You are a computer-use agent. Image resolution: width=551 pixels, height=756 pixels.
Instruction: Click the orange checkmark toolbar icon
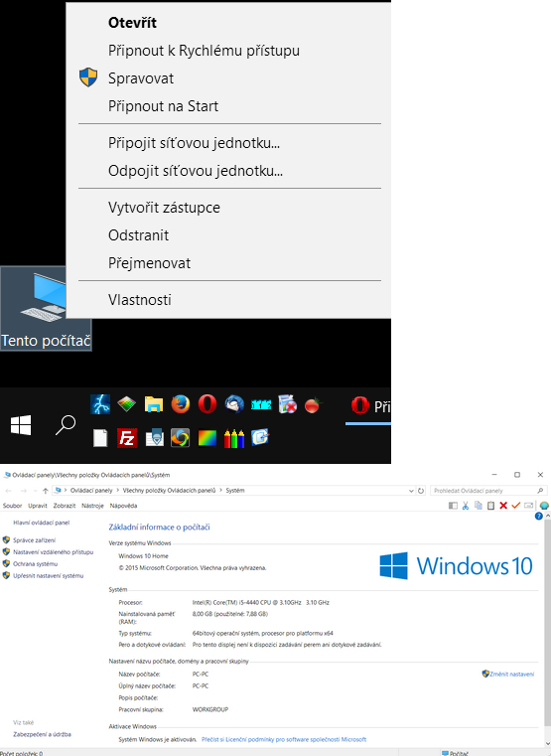point(516,506)
